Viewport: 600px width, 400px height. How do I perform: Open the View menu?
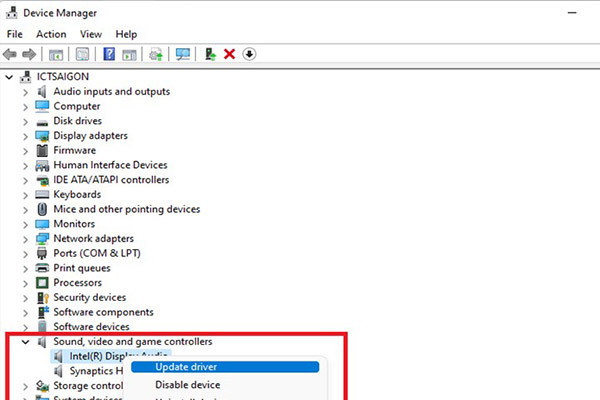pos(91,34)
